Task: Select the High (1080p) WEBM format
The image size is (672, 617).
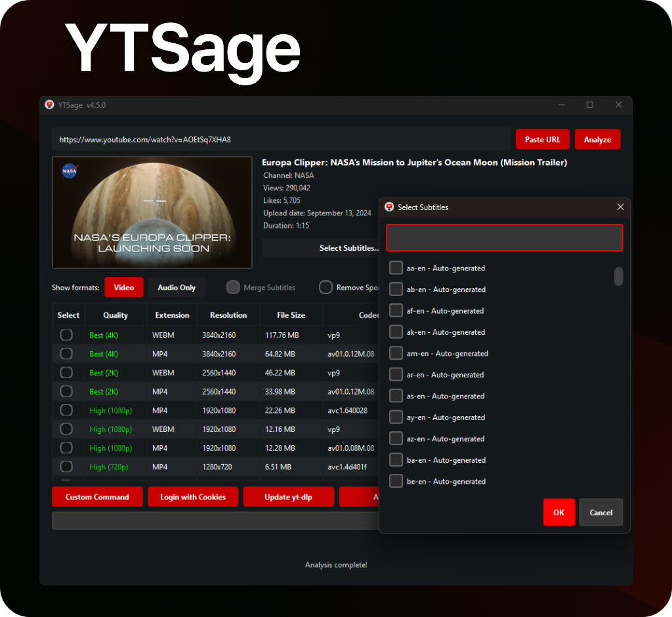Action: click(x=66, y=429)
